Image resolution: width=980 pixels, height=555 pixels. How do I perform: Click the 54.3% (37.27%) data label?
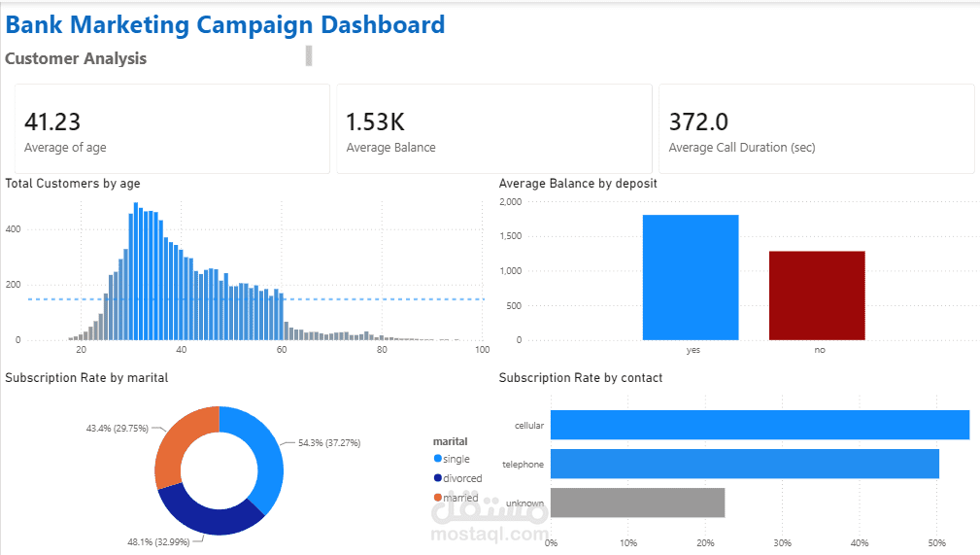329,443
